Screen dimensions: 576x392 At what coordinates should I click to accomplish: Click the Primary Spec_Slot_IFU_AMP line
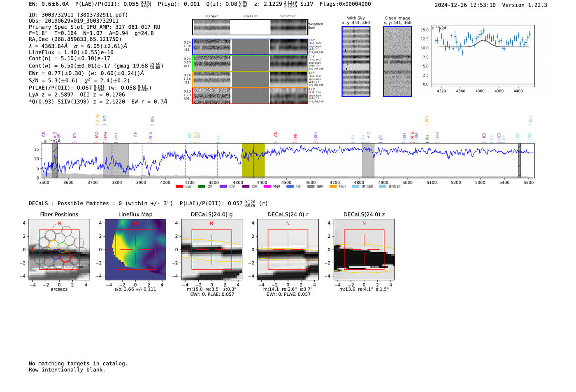click(x=95, y=27)
